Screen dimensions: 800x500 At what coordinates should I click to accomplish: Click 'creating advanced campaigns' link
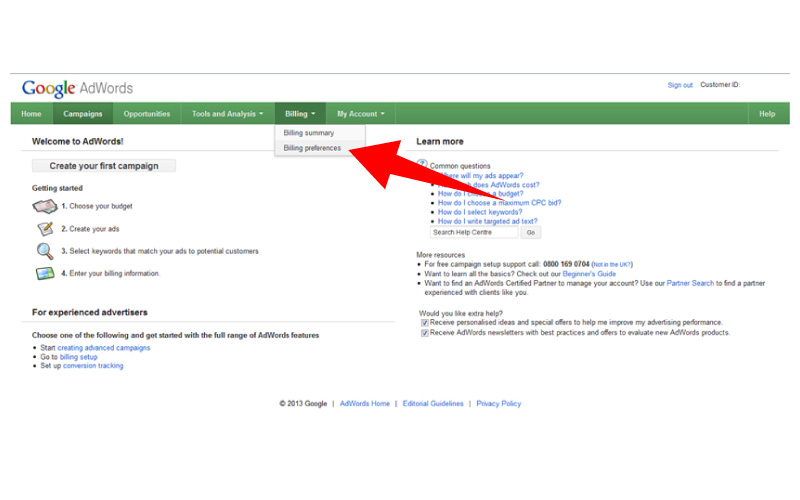pyautogui.click(x=104, y=348)
